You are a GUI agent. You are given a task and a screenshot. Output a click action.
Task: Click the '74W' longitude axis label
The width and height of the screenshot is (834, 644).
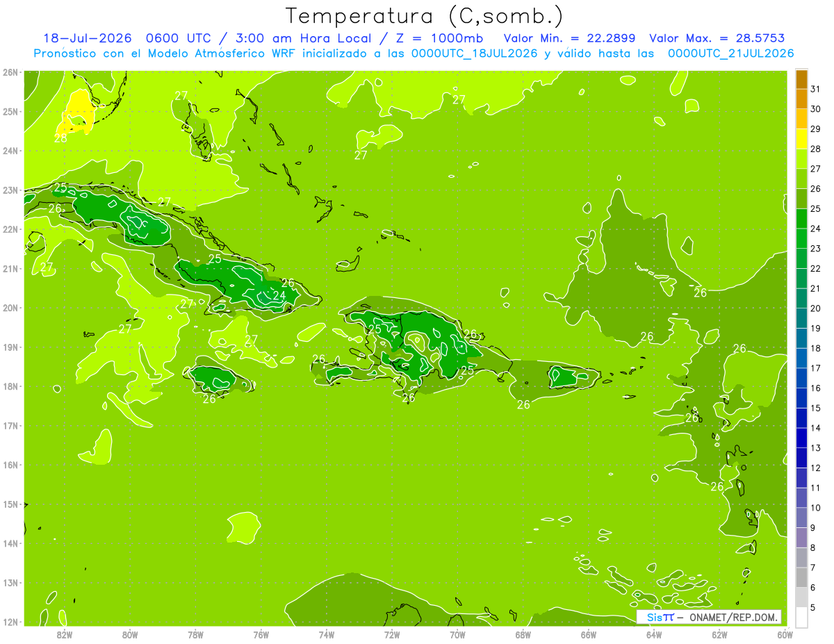(x=327, y=634)
